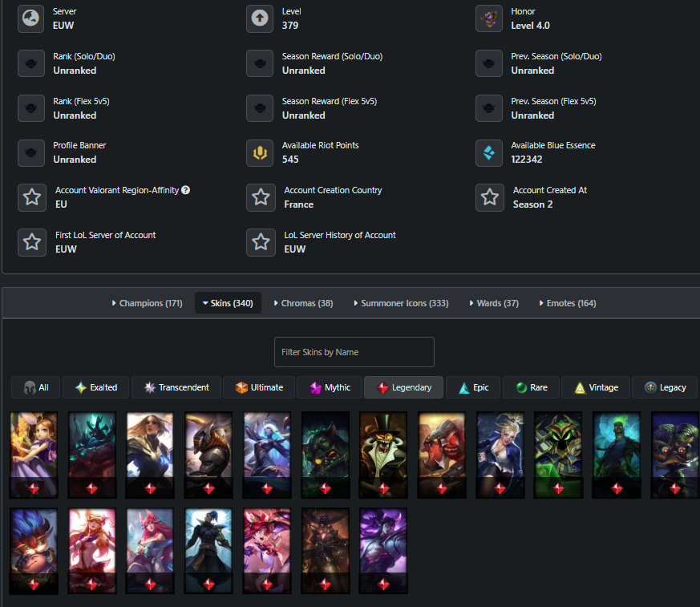Click the Level up-arrow icon

click(260, 18)
